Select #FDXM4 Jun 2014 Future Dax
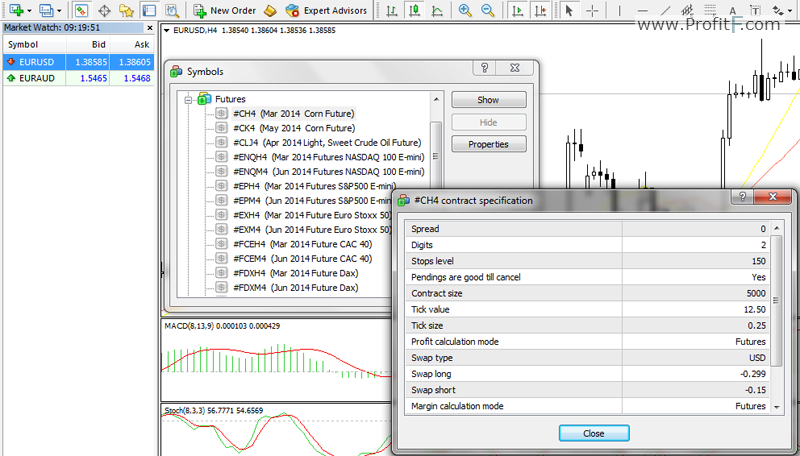Image resolution: width=800 pixels, height=456 pixels. tap(295, 288)
